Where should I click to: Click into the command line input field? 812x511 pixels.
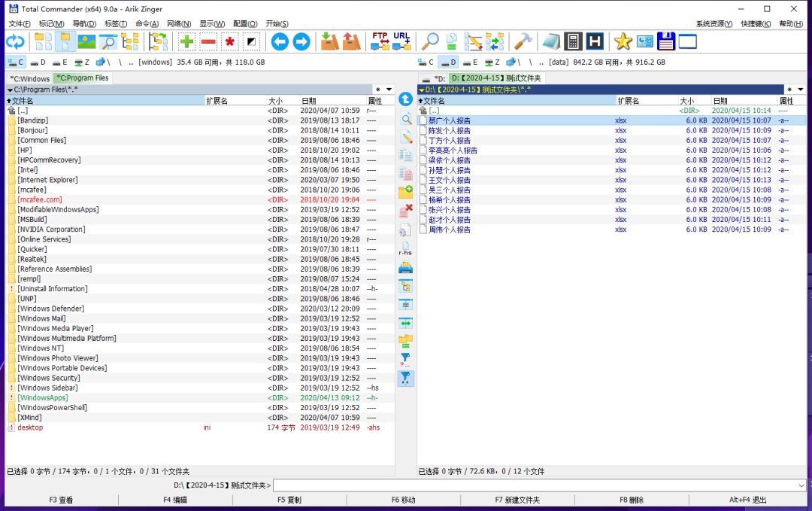[x=535, y=485]
